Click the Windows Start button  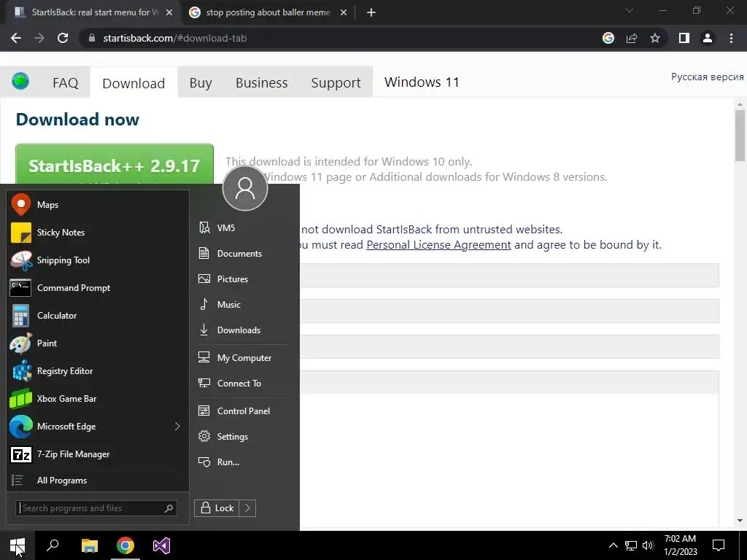(x=18, y=545)
